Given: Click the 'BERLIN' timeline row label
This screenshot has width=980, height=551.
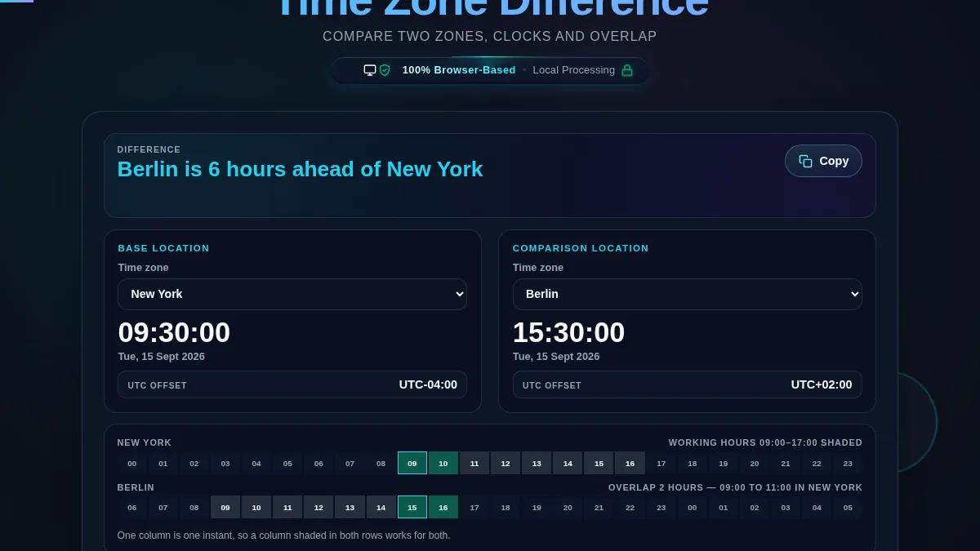Looking at the screenshot, I should tap(136, 487).
